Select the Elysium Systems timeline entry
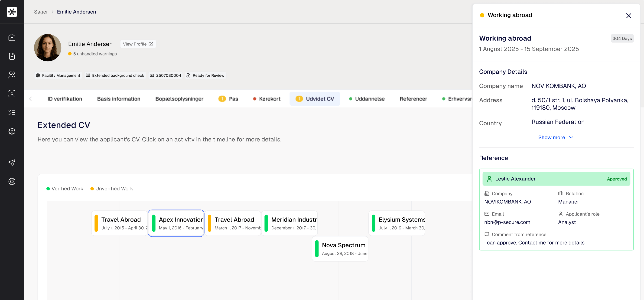The width and height of the screenshot is (644, 300). pyautogui.click(x=397, y=223)
